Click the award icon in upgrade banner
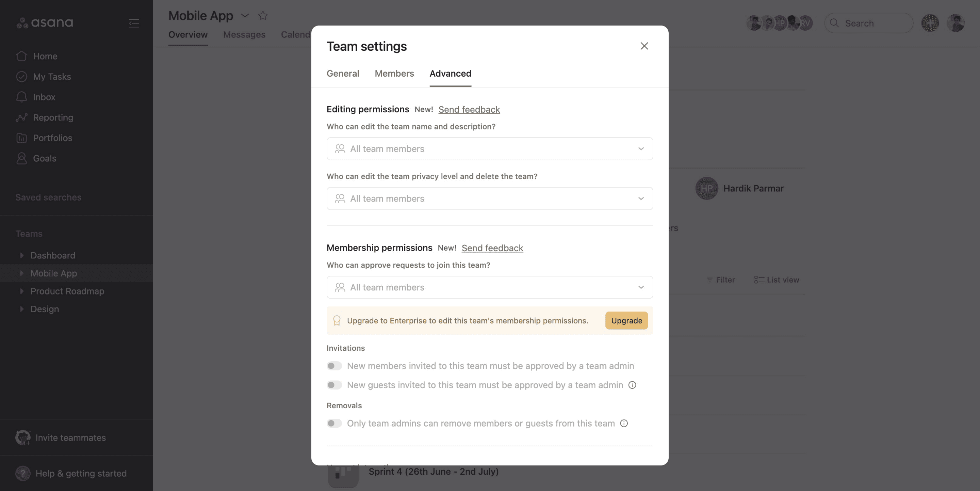Image resolution: width=980 pixels, height=491 pixels. tap(337, 321)
